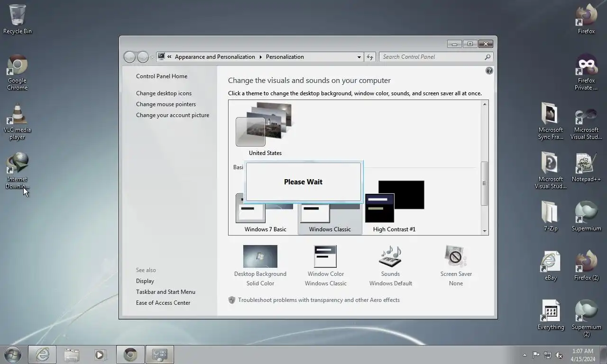Open Ease of Access Center link
The image size is (607, 364).
click(163, 303)
